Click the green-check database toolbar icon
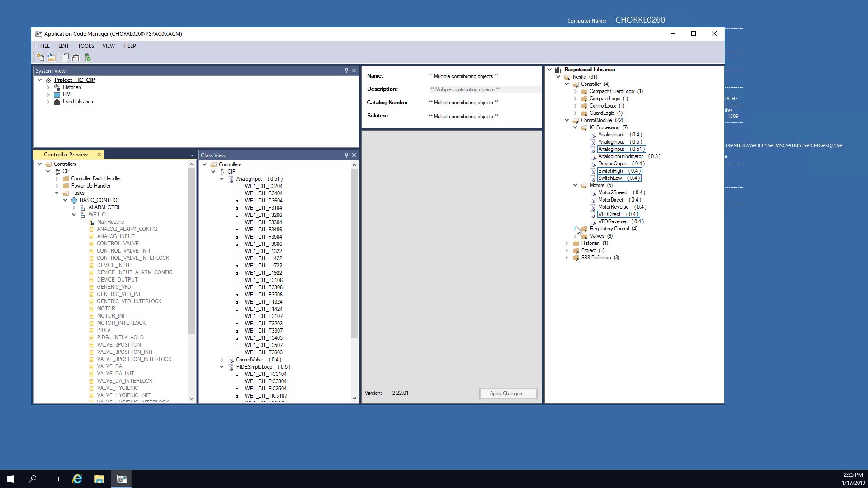 (x=88, y=57)
